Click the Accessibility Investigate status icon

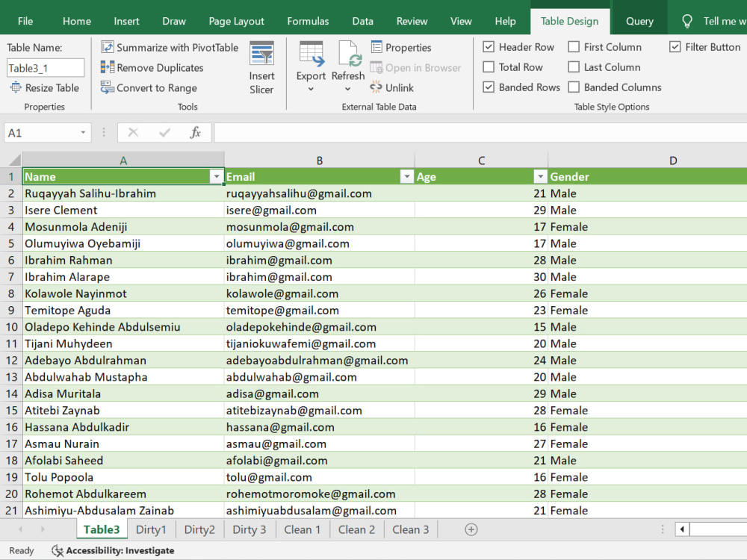[58, 550]
